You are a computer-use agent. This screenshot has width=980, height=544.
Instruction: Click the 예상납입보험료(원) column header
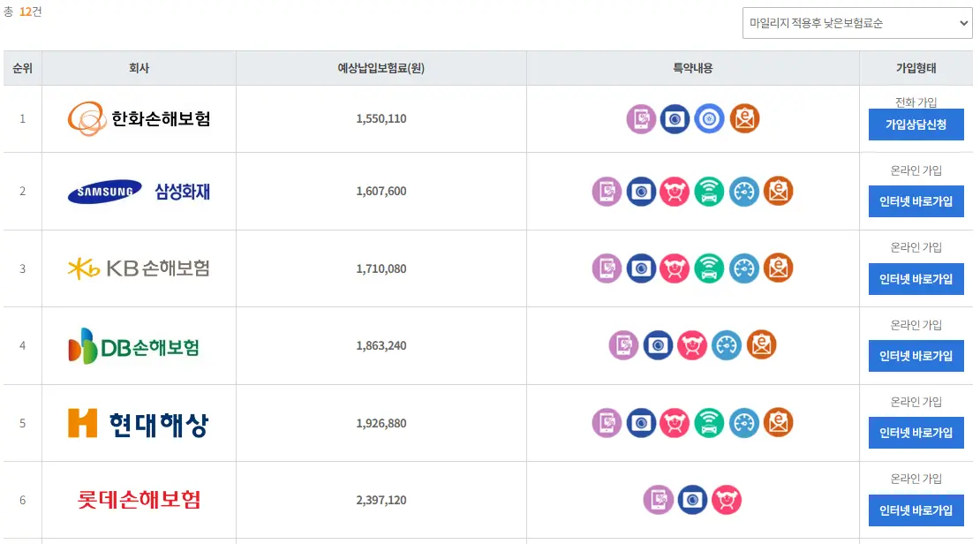(x=381, y=68)
